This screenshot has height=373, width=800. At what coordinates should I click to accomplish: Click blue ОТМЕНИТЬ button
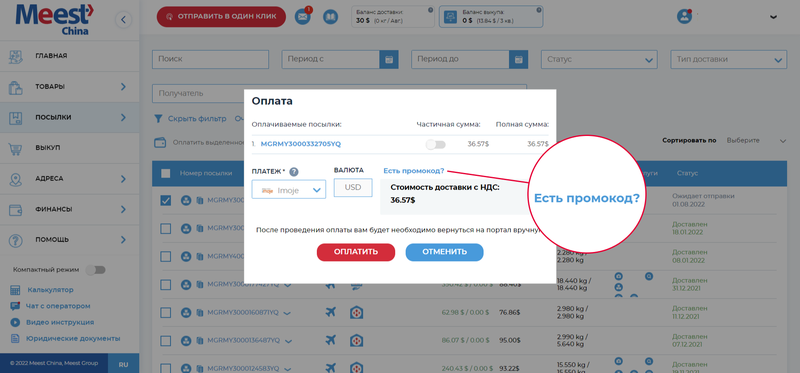(x=444, y=252)
